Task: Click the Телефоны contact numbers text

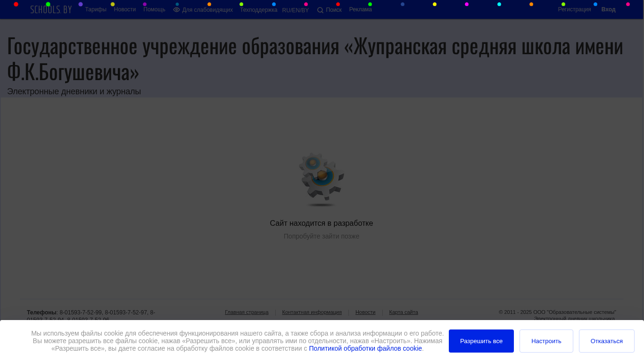Action: click(x=91, y=315)
